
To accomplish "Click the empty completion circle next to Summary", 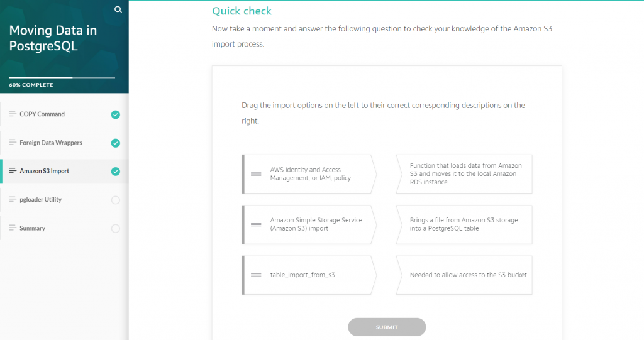I will tap(116, 228).
